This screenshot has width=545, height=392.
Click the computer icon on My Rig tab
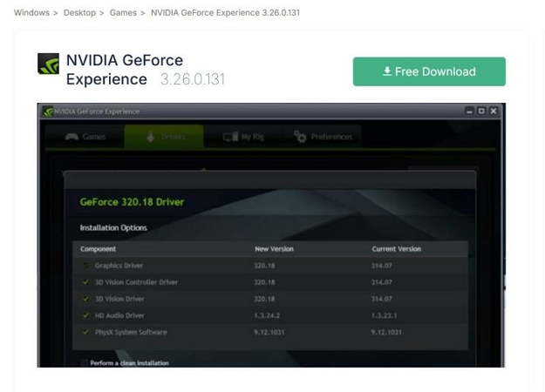(231, 137)
